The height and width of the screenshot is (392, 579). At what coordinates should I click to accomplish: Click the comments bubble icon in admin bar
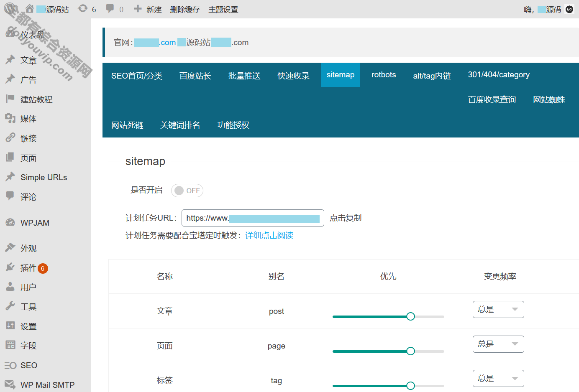point(110,8)
